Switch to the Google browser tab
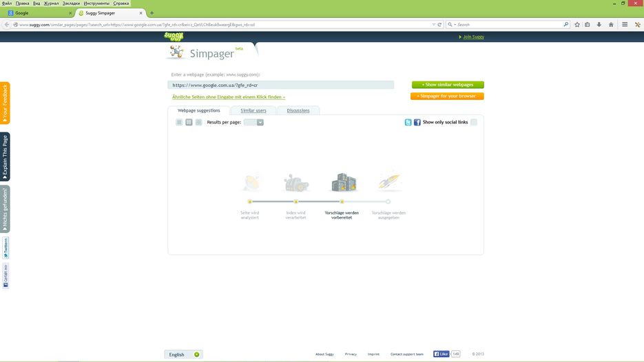The image size is (644, 362). pyautogui.click(x=40, y=13)
